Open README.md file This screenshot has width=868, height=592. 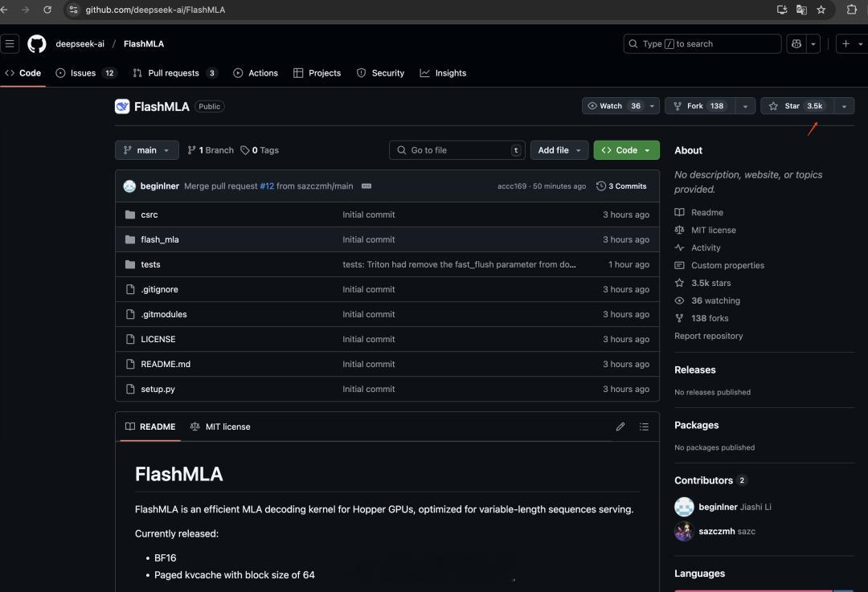166,364
